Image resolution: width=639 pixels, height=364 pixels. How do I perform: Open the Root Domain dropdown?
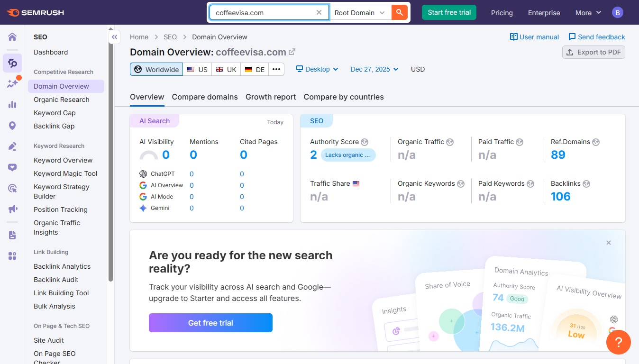click(x=360, y=13)
